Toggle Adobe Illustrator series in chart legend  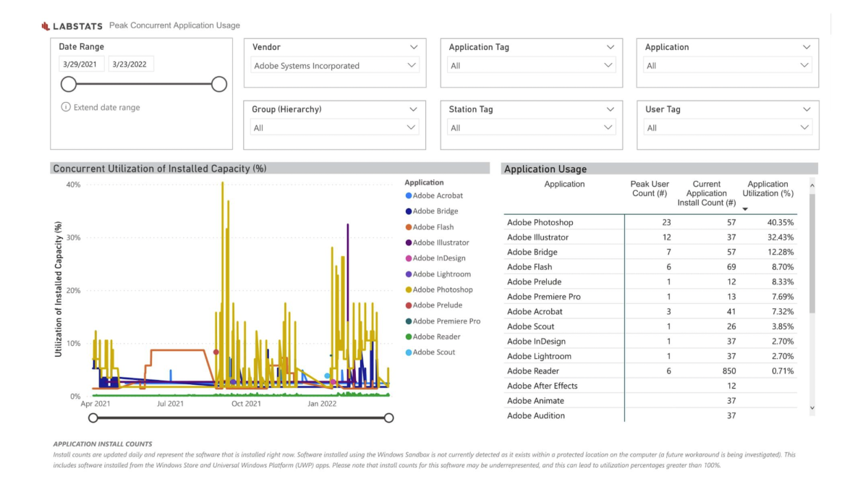pyautogui.click(x=441, y=242)
